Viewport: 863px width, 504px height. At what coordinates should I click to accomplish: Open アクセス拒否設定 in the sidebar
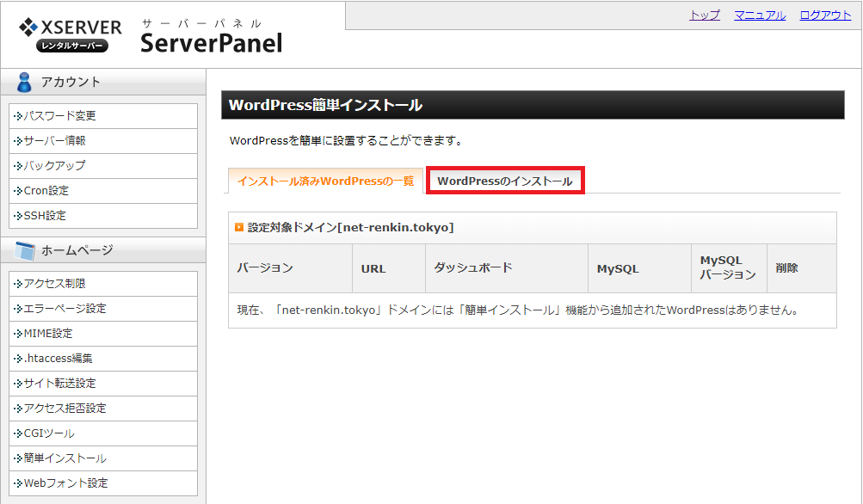(x=103, y=409)
